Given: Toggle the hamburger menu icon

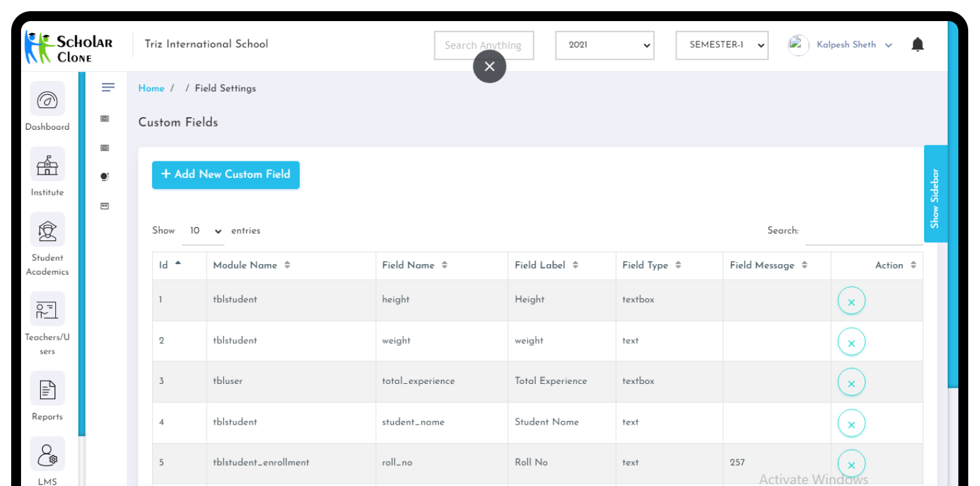Looking at the screenshot, I should tap(109, 88).
